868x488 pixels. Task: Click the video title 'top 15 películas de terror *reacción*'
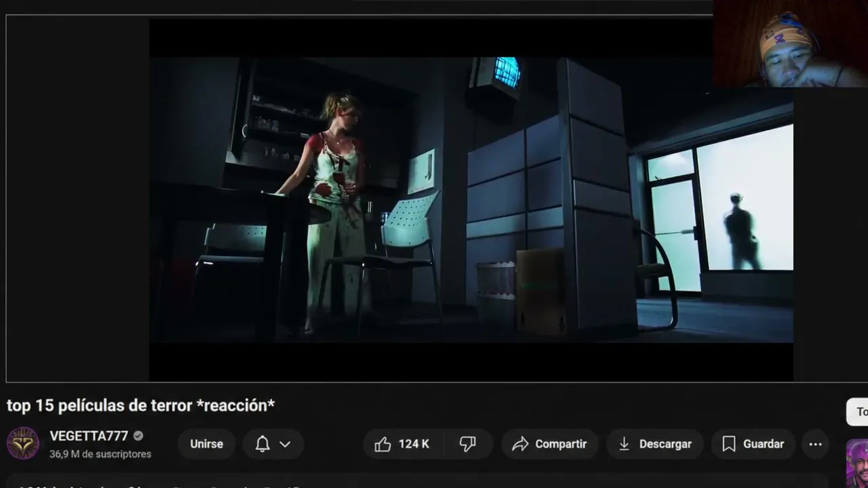pos(141,405)
